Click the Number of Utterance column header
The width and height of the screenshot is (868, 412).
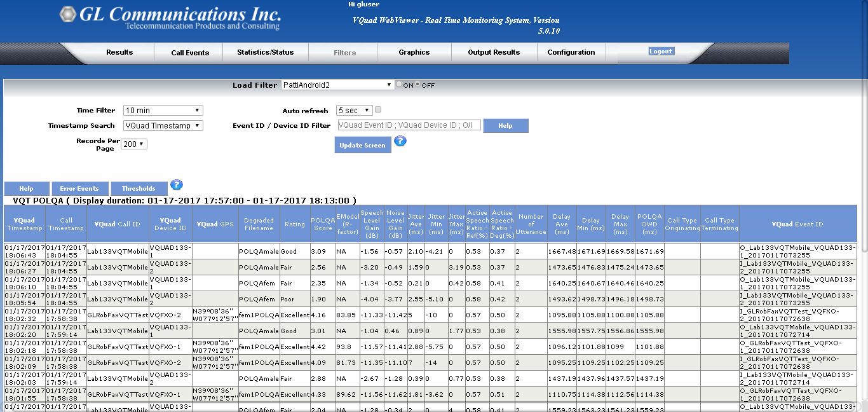[x=531, y=224]
